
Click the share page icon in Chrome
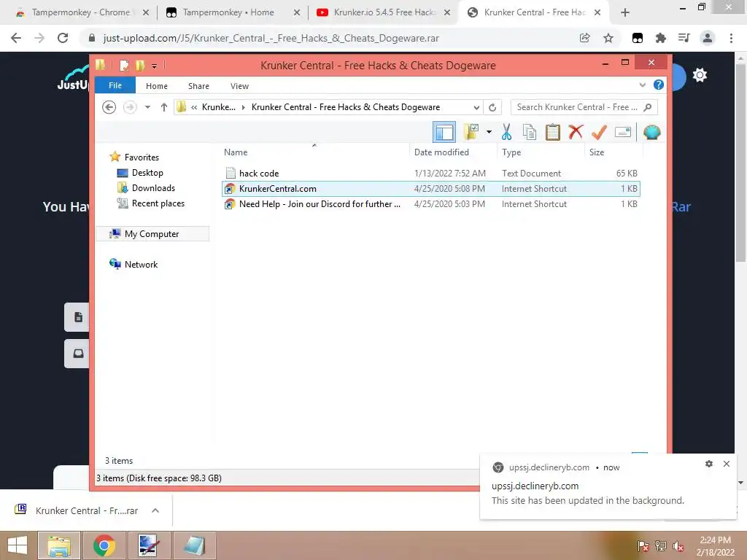click(584, 38)
